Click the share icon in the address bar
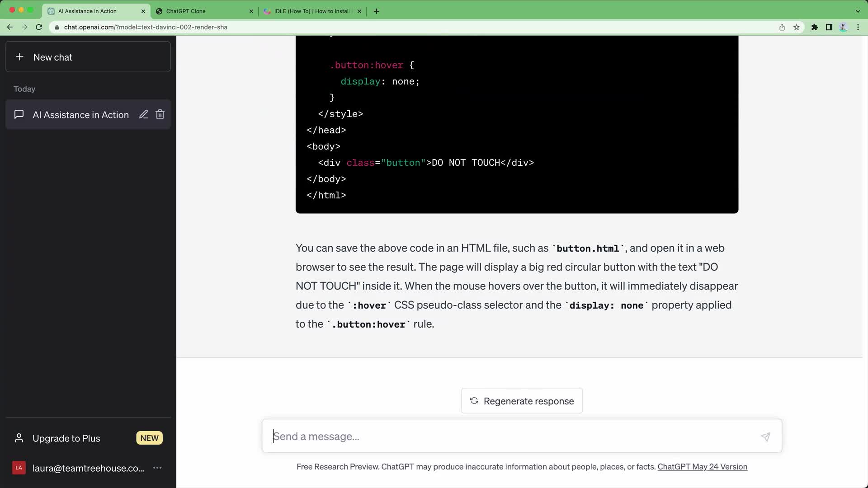The height and width of the screenshot is (488, 868). point(782,27)
